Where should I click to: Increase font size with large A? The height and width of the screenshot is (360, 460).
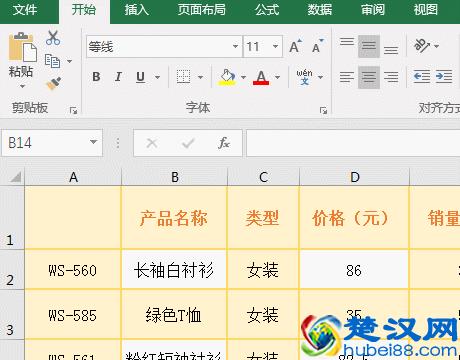(x=295, y=46)
